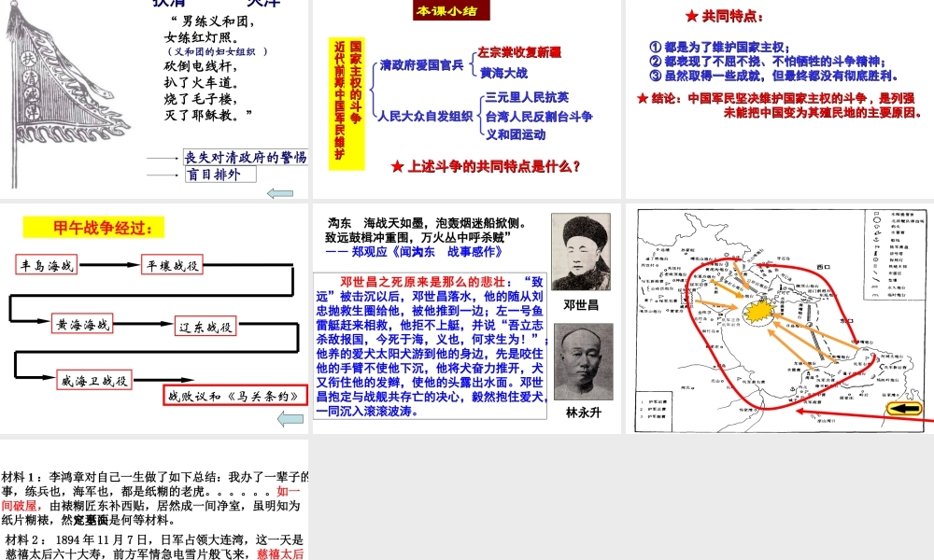
Task: Click the red 结论 conclusion text
Action: 780,105
